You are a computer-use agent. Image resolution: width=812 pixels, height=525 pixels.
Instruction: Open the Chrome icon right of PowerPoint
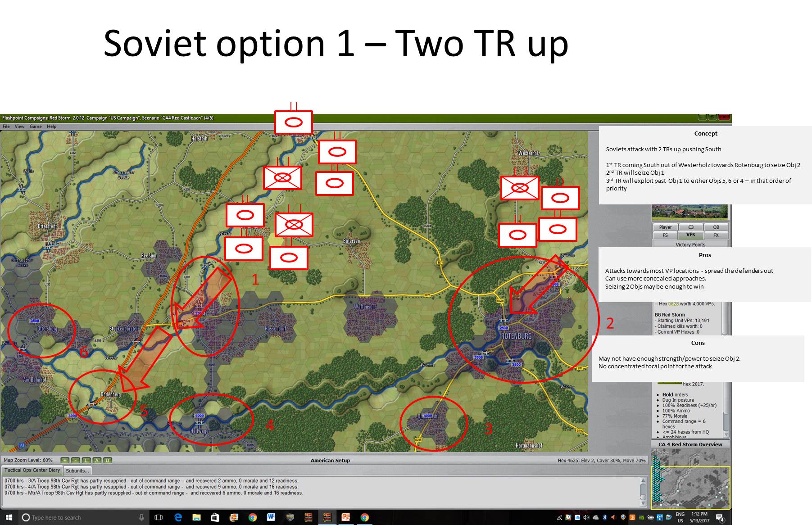(364, 517)
